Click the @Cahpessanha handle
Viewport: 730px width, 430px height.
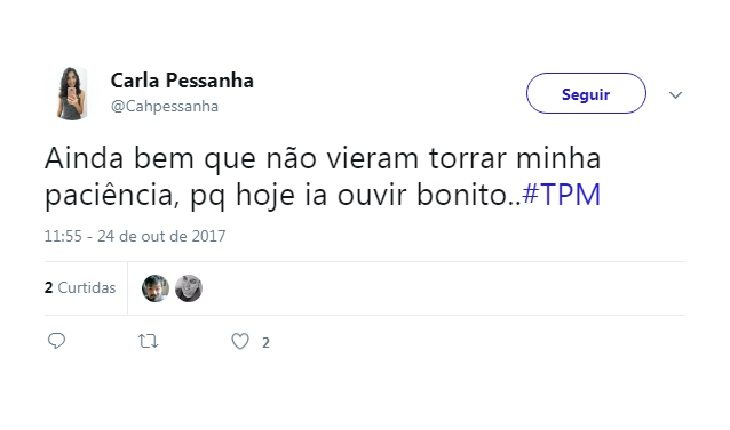click(x=164, y=106)
